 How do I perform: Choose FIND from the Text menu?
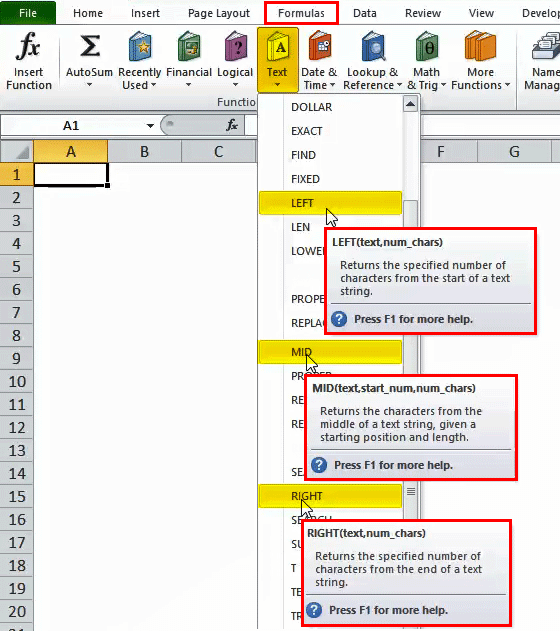click(330, 155)
